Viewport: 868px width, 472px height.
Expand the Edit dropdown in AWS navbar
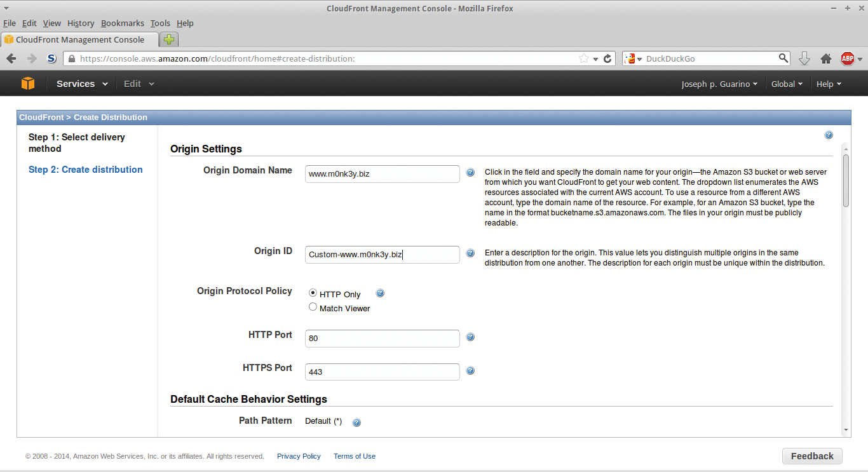(139, 84)
